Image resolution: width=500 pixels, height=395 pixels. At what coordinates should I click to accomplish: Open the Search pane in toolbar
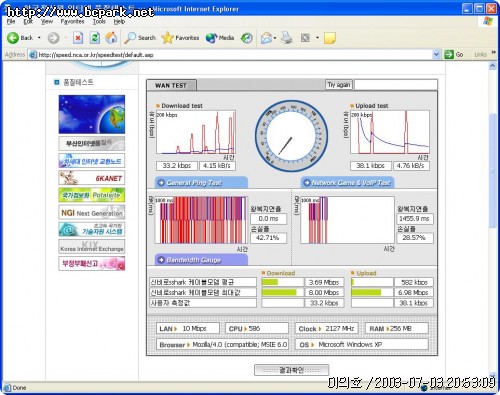[140, 38]
